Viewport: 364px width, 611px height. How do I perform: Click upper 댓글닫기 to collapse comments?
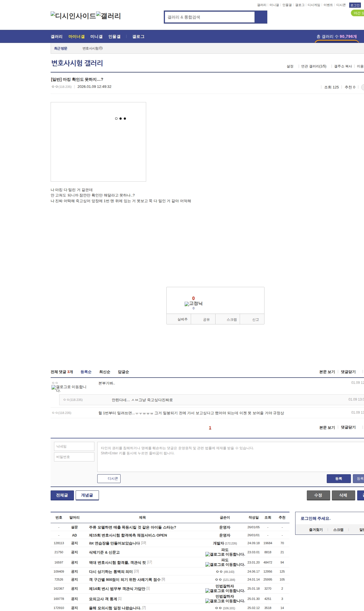348,372
